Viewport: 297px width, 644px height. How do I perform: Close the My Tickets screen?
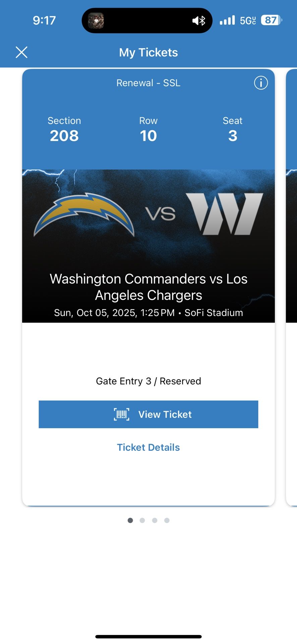point(22,52)
